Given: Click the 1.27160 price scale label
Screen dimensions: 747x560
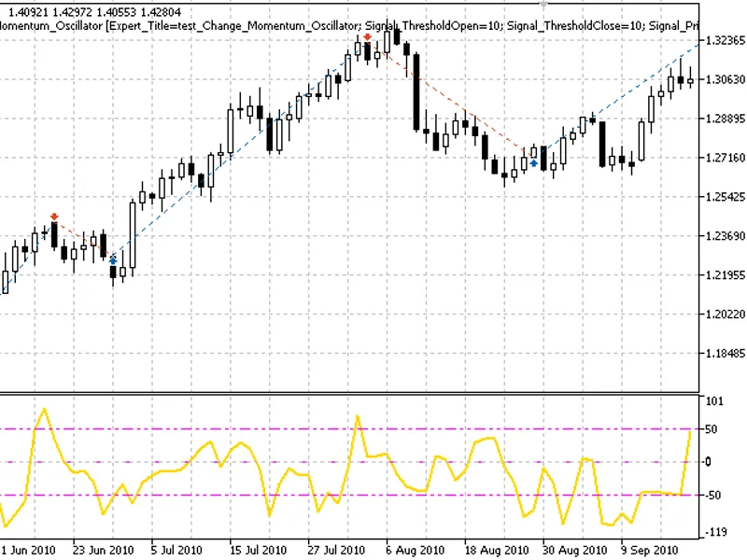Looking at the screenshot, I should (x=725, y=158).
